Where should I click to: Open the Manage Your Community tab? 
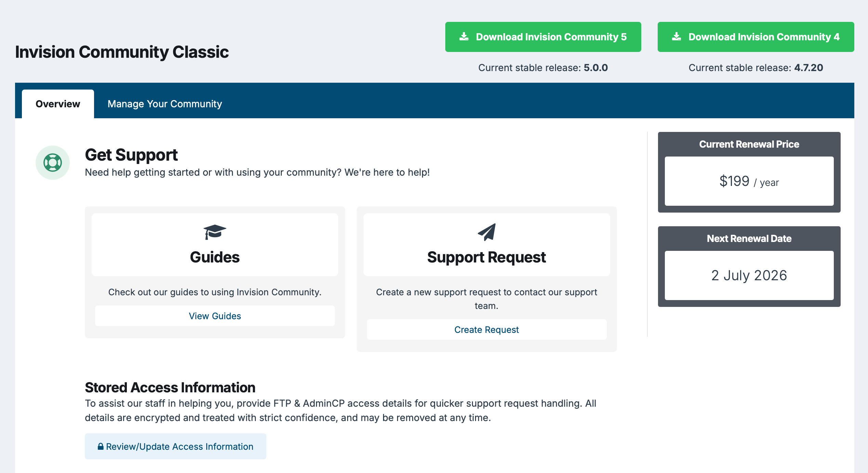point(165,104)
